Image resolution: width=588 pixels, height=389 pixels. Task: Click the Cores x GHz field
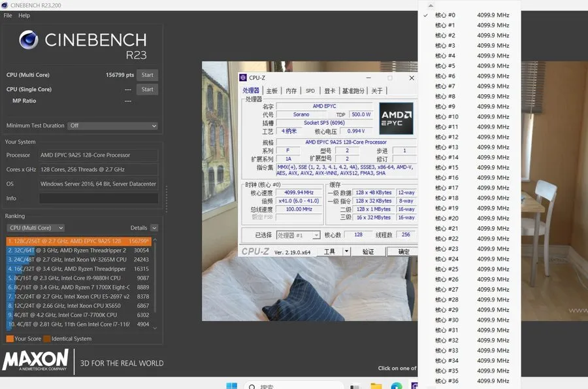[99, 169]
